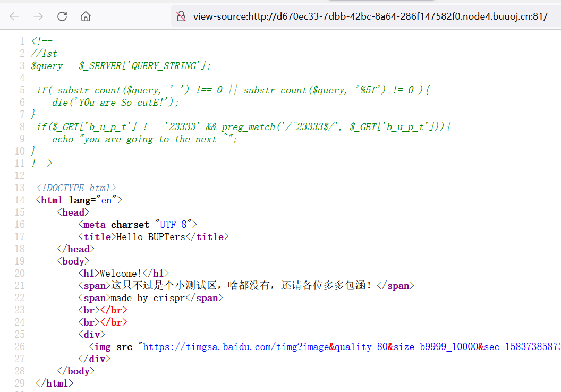Click the meta charset UTF-8 line

click(x=138, y=225)
